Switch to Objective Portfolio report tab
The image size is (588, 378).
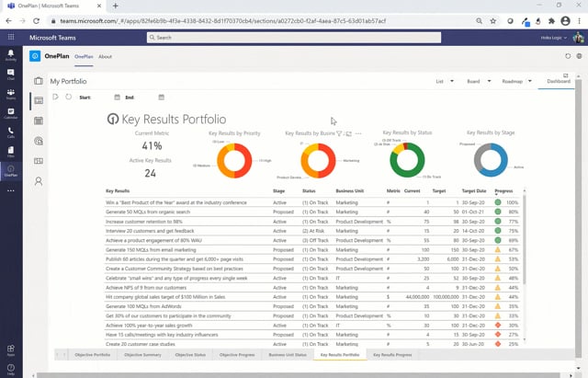point(92,355)
